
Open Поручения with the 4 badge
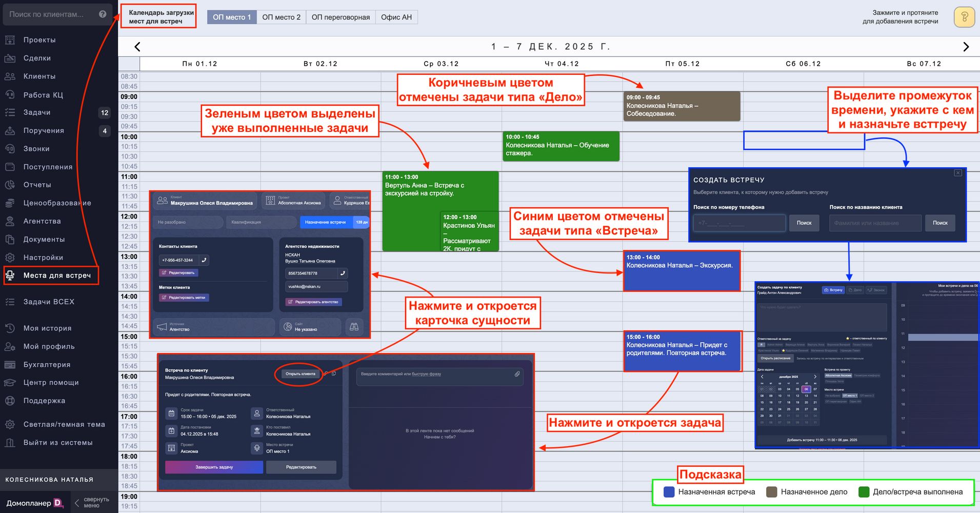pyautogui.click(x=44, y=131)
